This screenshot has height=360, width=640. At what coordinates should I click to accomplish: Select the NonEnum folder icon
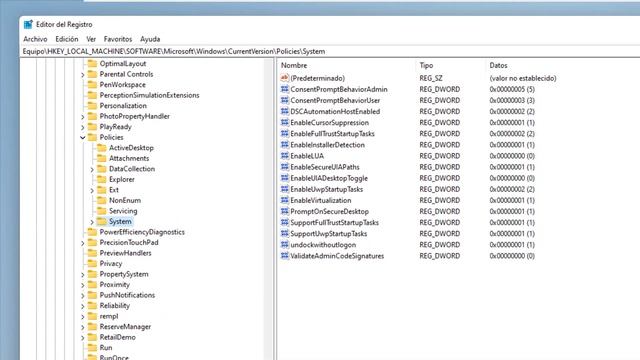102,200
